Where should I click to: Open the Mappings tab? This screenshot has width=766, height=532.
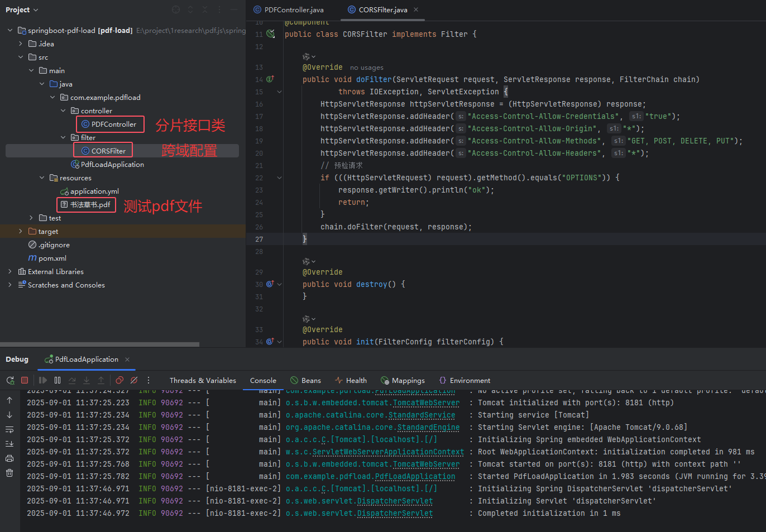403,380
